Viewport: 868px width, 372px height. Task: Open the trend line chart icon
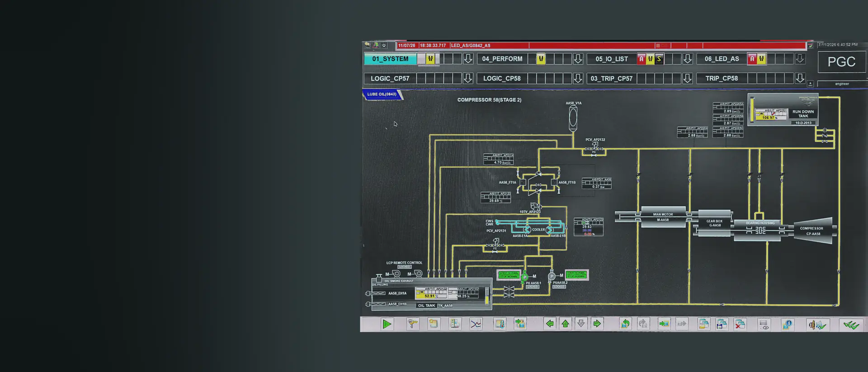click(x=476, y=324)
